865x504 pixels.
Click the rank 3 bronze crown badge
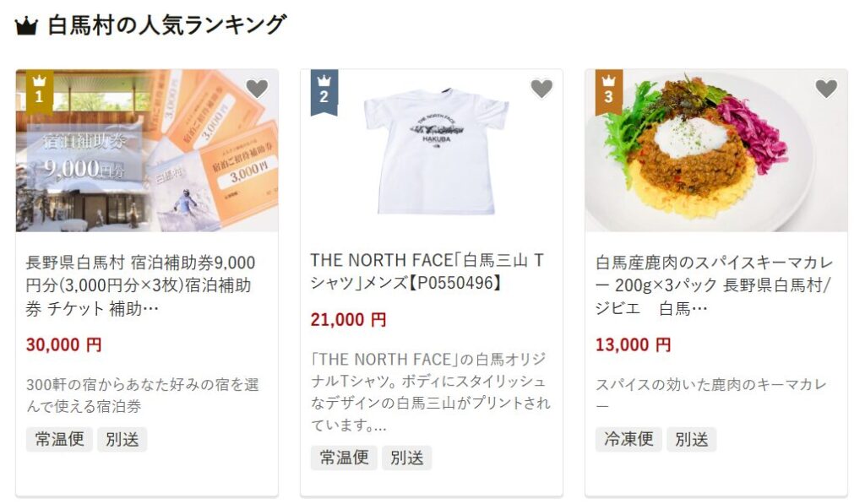click(x=609, y=91)
